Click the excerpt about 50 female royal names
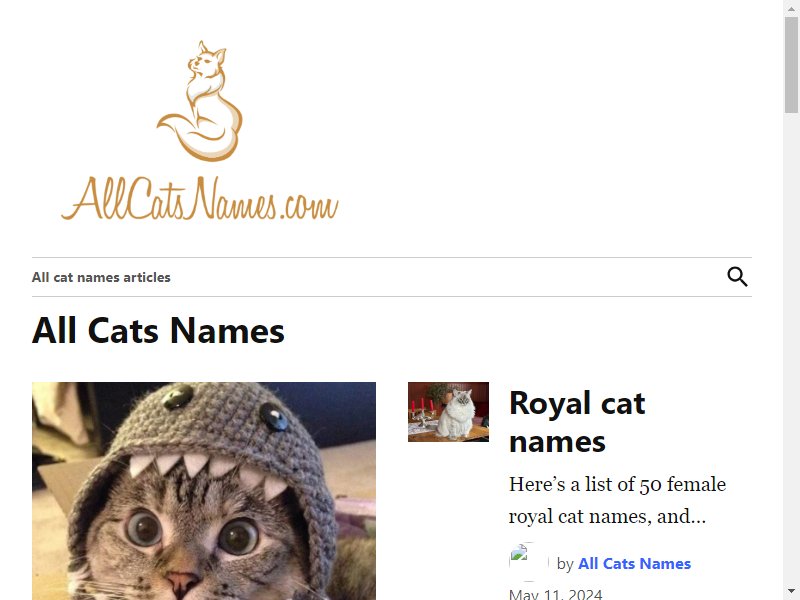Viewport: 800px width, 600px height. tap(617, 500)
